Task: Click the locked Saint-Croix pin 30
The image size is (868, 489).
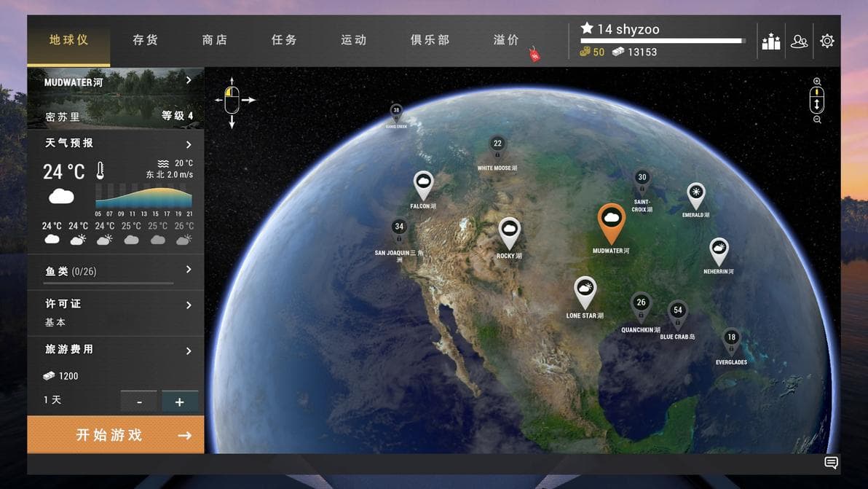Action: (642, 181)
